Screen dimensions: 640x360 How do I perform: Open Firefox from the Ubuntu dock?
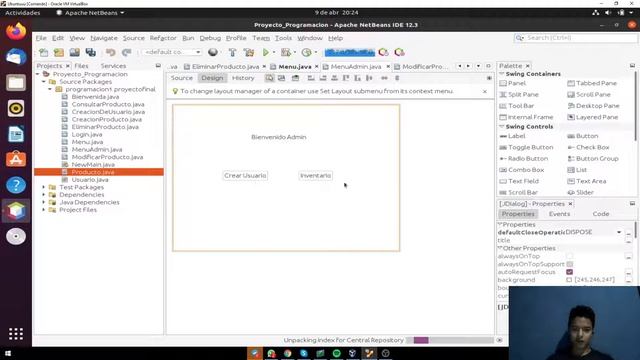[x=16, y=32]
